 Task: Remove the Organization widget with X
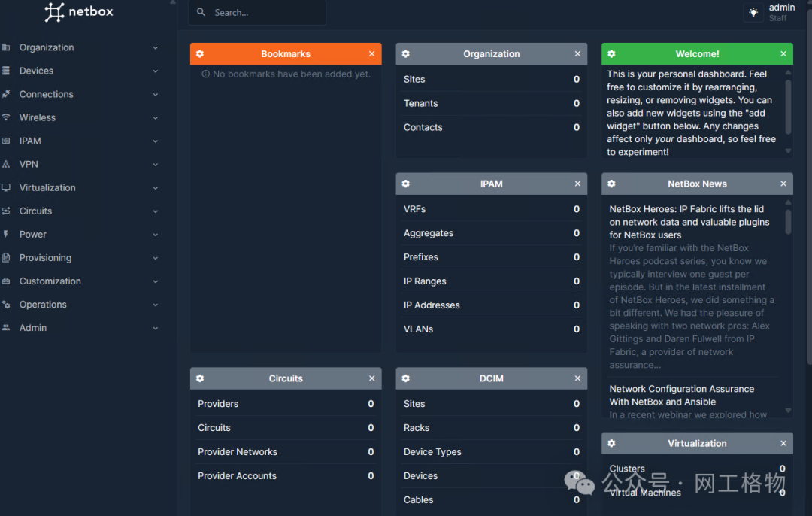click(x=577, y=54)
